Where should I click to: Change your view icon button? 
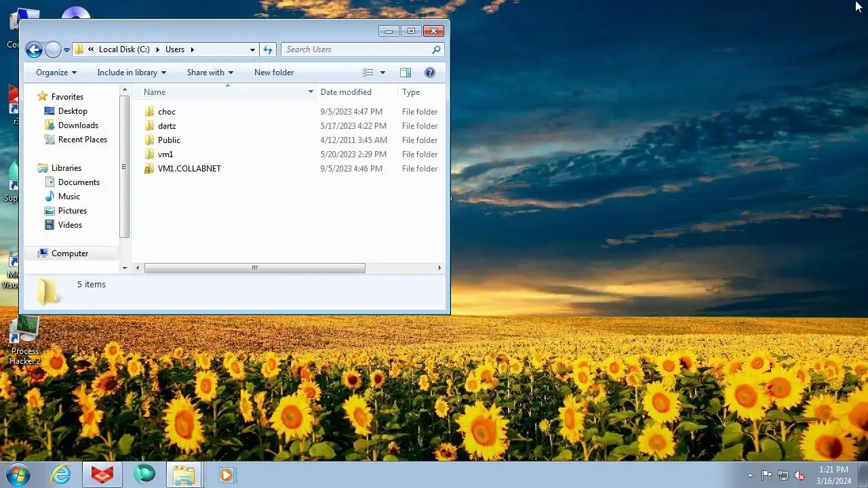(x=368, y=73)
